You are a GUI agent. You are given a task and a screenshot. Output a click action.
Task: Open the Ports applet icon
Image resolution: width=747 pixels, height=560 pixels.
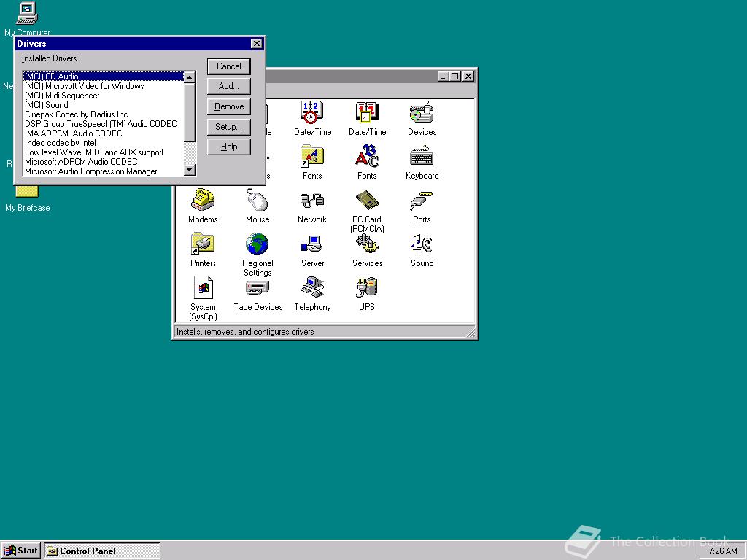point(422,200)
